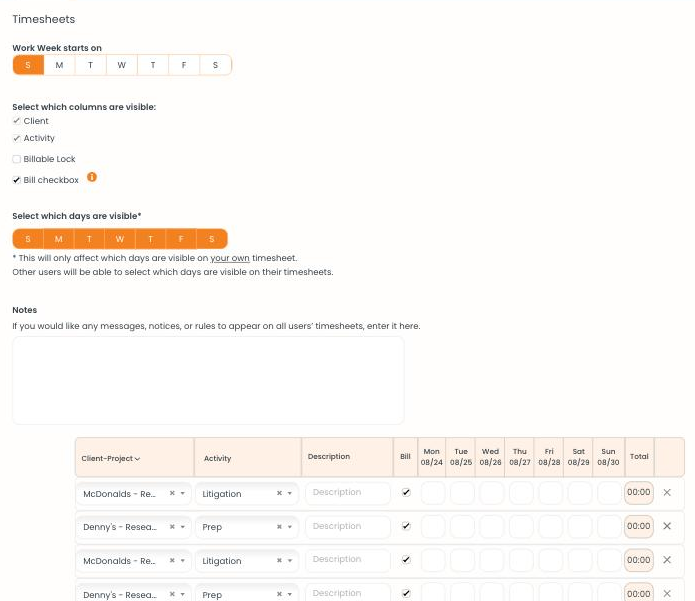The height and width of the screenshot is (601, 695).
Task: Set work week start to Tuesday
Action: pos(90,65)
